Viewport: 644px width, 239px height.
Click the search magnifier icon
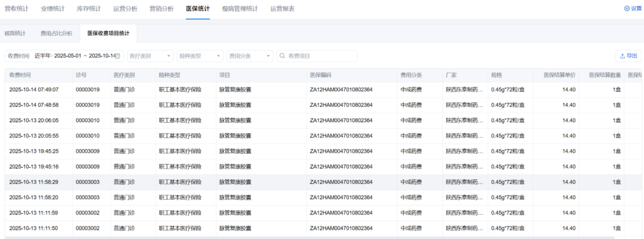click(282, 56)
